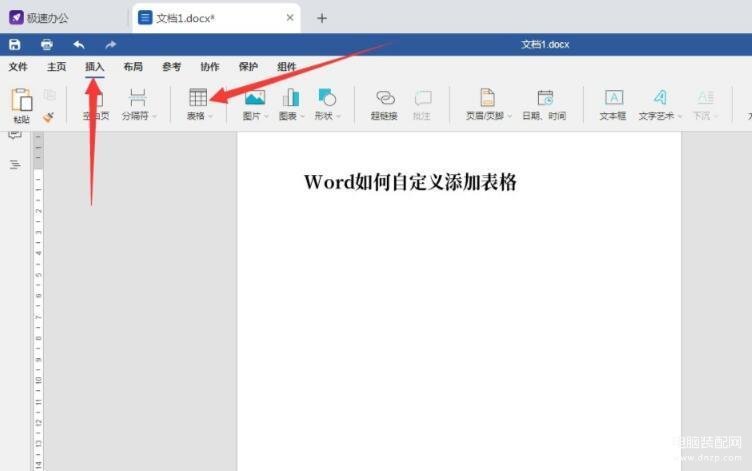Switch to the 布局 tab
The width and height of the screenshot is (752, 471).
click(133, 67)
